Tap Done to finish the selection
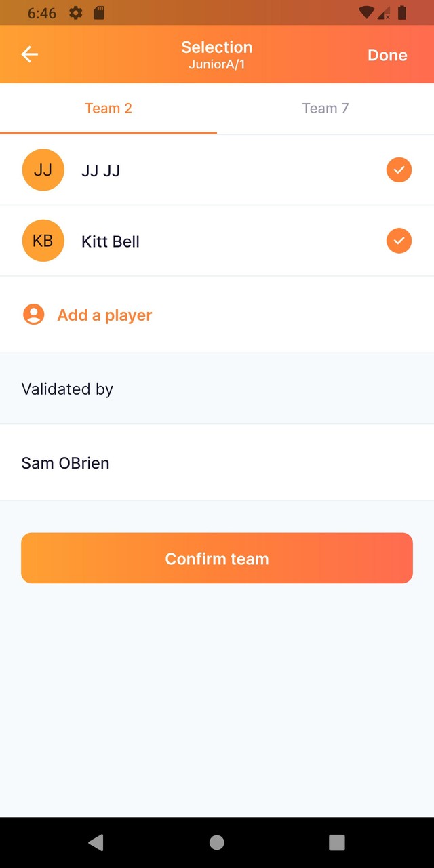This screenshot has height=868, width=434. point(387,55)
